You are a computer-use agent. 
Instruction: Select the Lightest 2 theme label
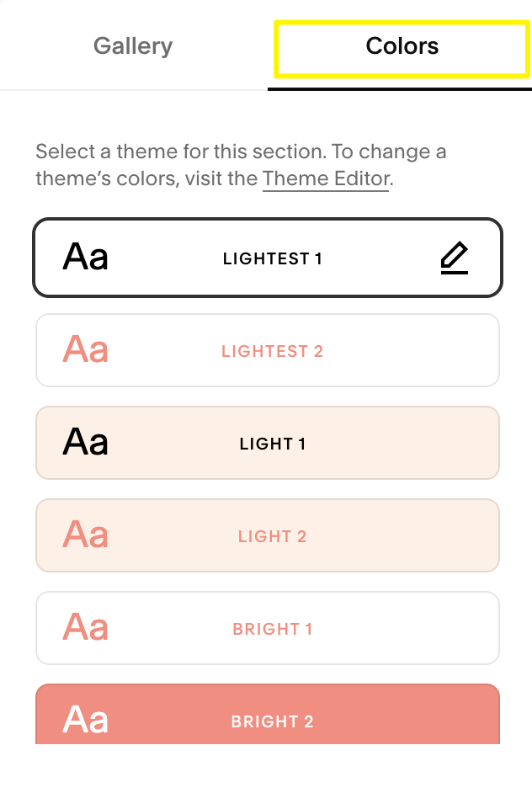[x=272, y=352]
